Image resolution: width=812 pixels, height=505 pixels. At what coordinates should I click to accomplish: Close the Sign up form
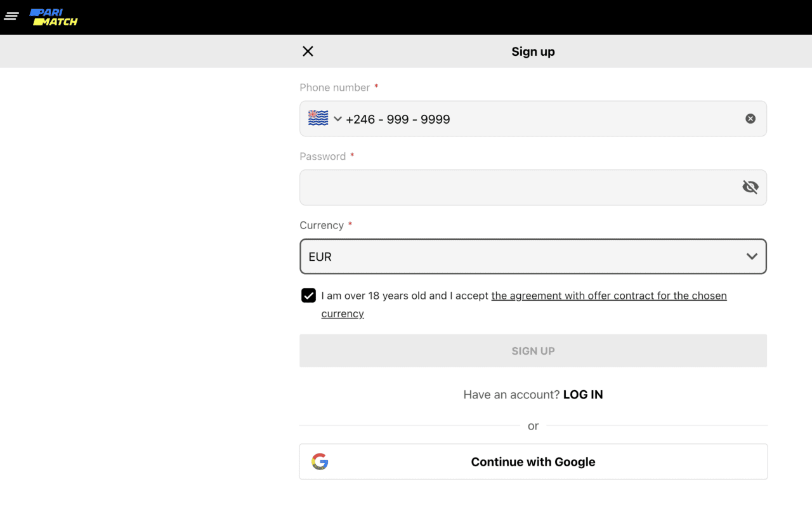click(x=308, y=51)
